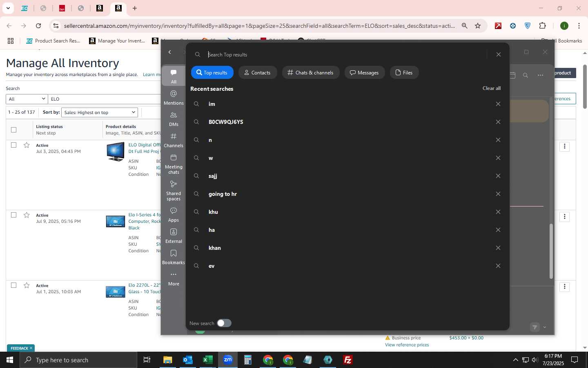This screenshot has height=368, width=588.
Task: Open Mentions in the Zoom sidebar
Action: coord(174,98)
